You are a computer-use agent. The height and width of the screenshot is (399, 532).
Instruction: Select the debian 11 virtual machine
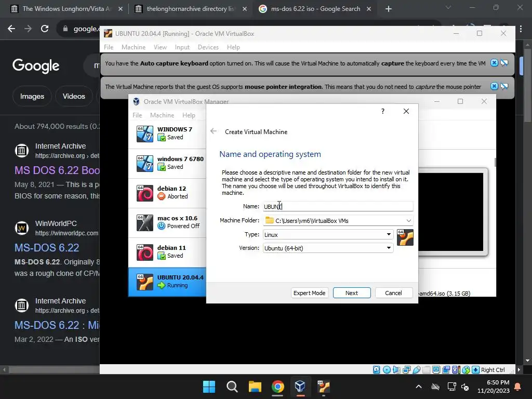(167, 252)
